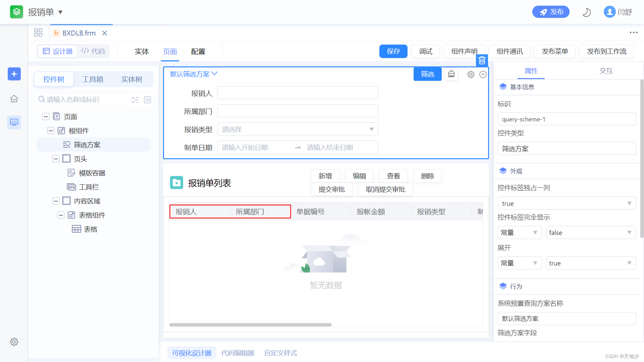
Task: Toggle the ID display icon in search bar
Action: point(147,100)
